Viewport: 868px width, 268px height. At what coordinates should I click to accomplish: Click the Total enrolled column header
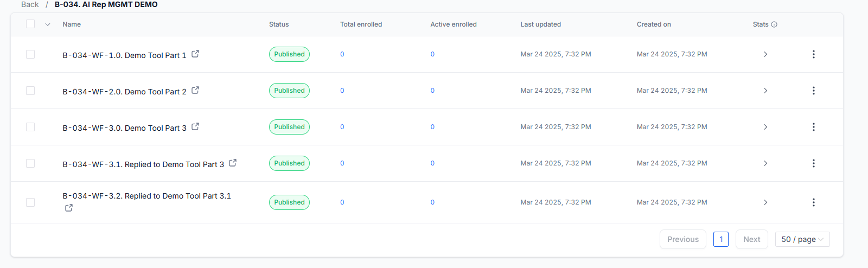pos(361,24)
